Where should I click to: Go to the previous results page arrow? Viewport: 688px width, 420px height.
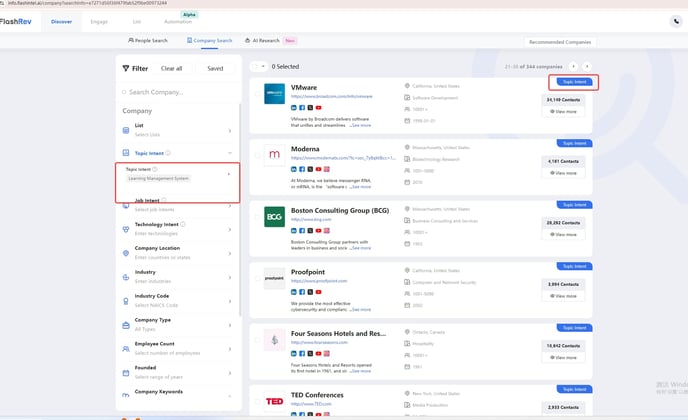pyautogui.click(x=573, y=66)
